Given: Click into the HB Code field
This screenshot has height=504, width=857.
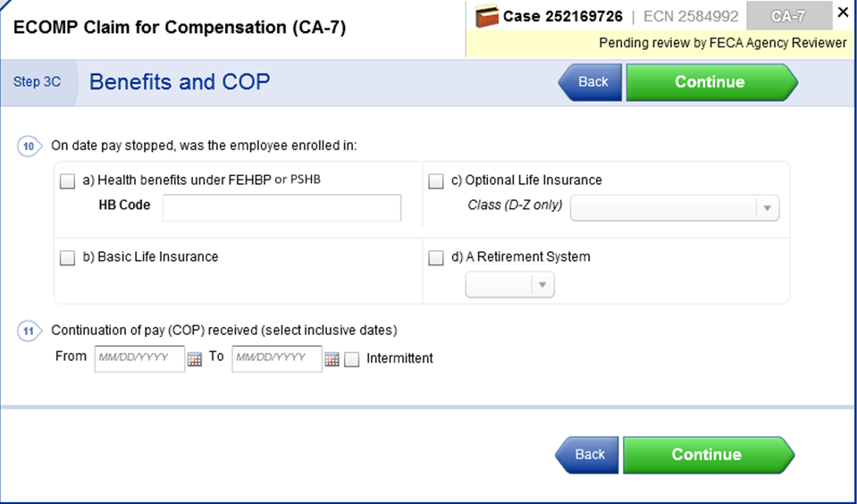Looking at the screenshot, I should pos(281,208).
